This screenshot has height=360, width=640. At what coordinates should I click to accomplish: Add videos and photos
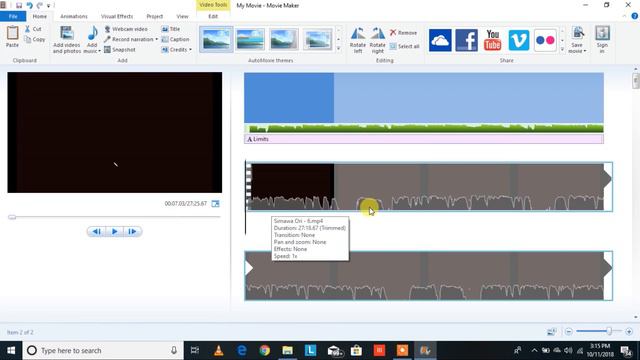67,40
